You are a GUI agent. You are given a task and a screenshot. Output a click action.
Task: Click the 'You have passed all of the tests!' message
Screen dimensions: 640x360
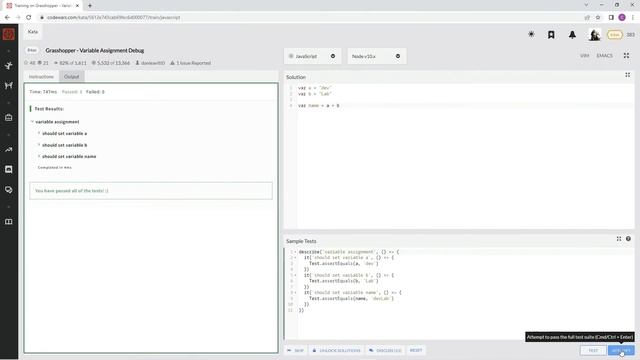pyautogui.click(x=71, y=191)
